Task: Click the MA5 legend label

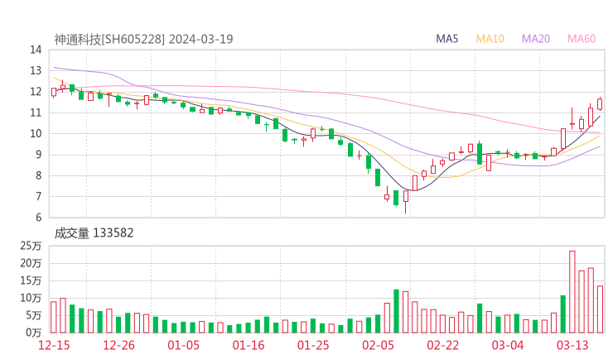Action: tap(446, 39)
